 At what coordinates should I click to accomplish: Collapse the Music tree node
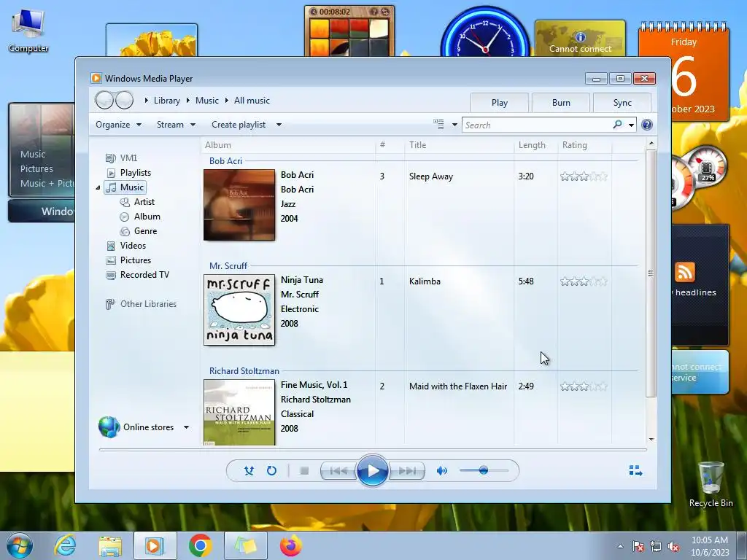tap(98, 187)
